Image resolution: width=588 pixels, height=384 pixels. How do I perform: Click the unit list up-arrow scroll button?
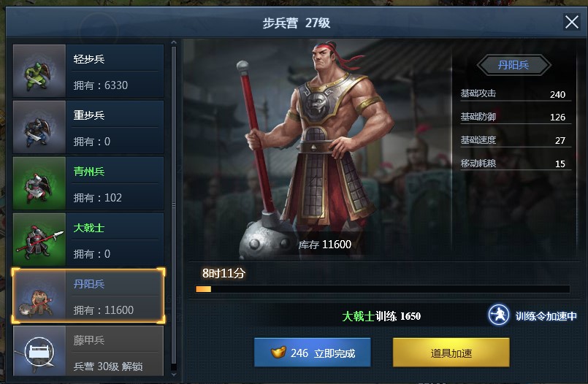pos(174,42)
